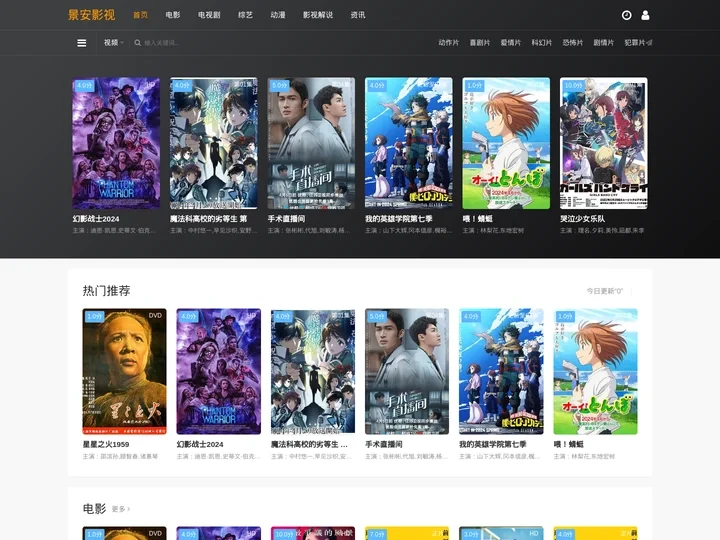Open the top banner 魔法科高校的劣等生 poster
The height and width of the screenshot is (540, 720).
214,143
